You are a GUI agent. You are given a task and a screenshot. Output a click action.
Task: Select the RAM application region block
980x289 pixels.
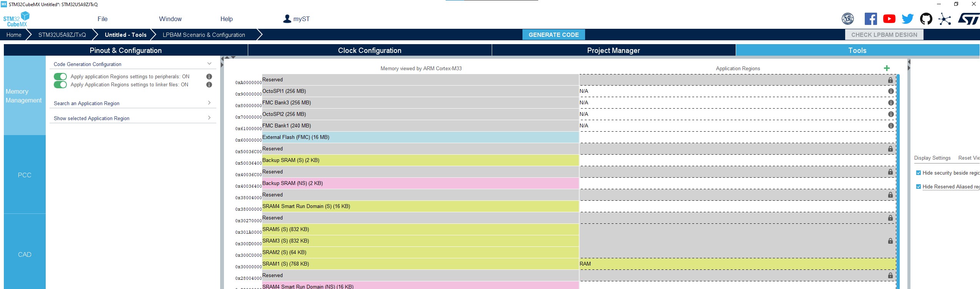click(x=738, y=264)
